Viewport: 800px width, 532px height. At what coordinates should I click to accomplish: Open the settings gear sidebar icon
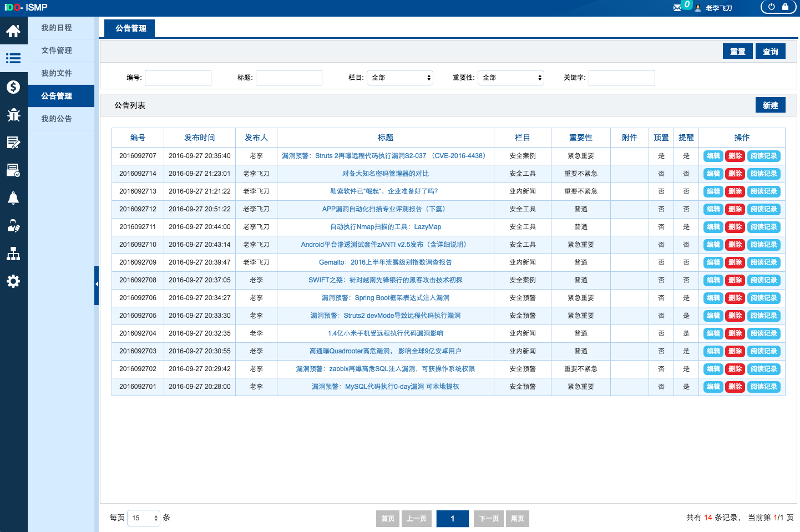(13, 281)
